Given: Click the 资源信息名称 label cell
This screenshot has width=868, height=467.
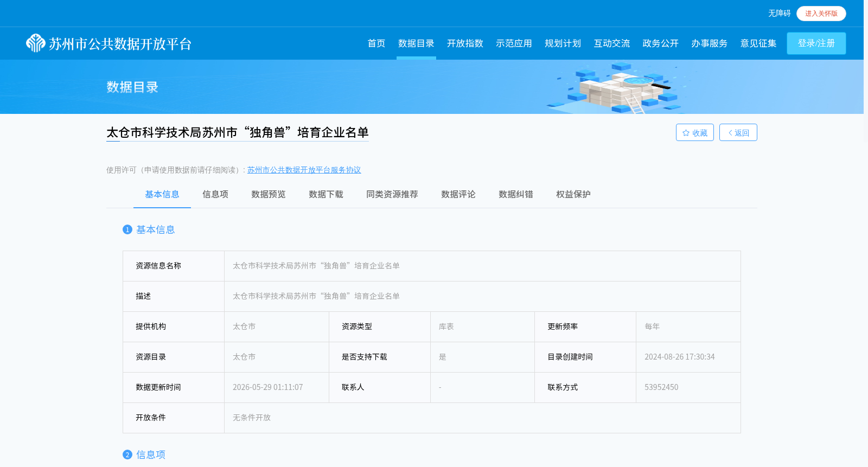Looking at the screenshot, I should coord(174,266).
